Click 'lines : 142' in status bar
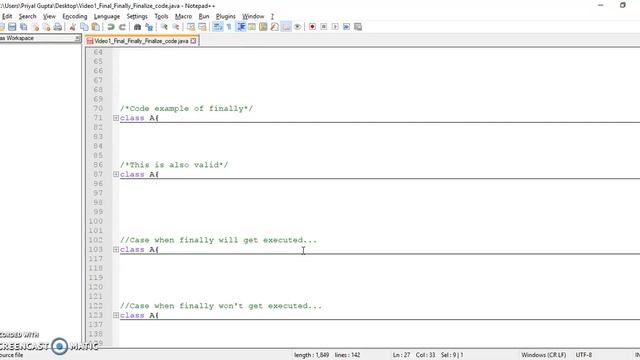640x360 pixels. tap(347, 355)
